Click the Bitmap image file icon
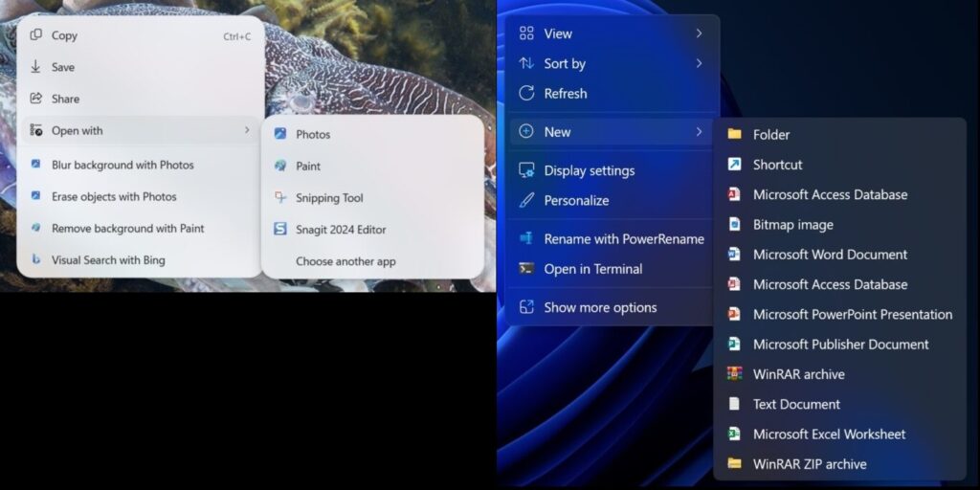Screen dimensions: 980x490 click(734, 224)
